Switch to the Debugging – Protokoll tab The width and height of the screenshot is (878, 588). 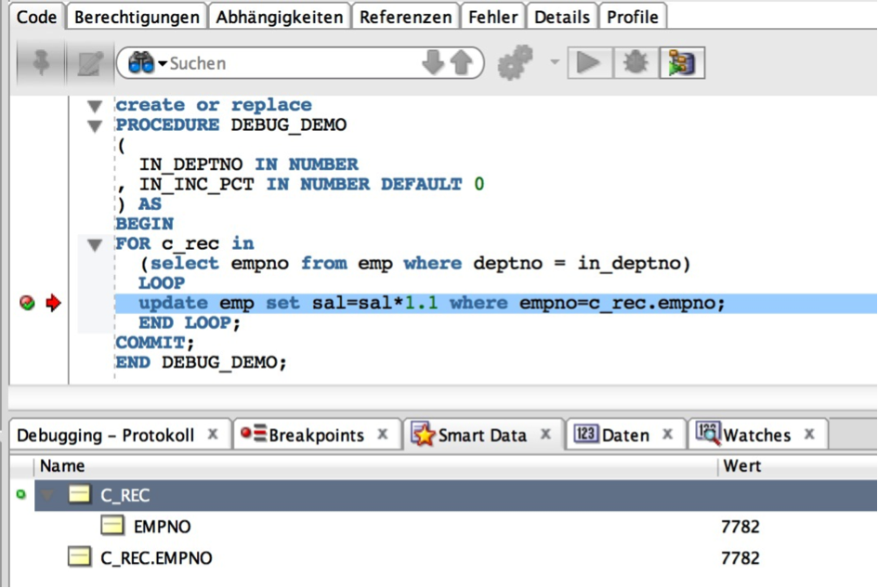tap(105, 435)
